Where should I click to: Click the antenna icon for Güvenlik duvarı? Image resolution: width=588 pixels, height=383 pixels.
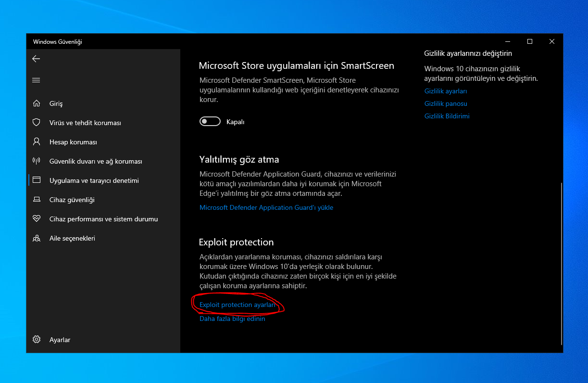36,161
